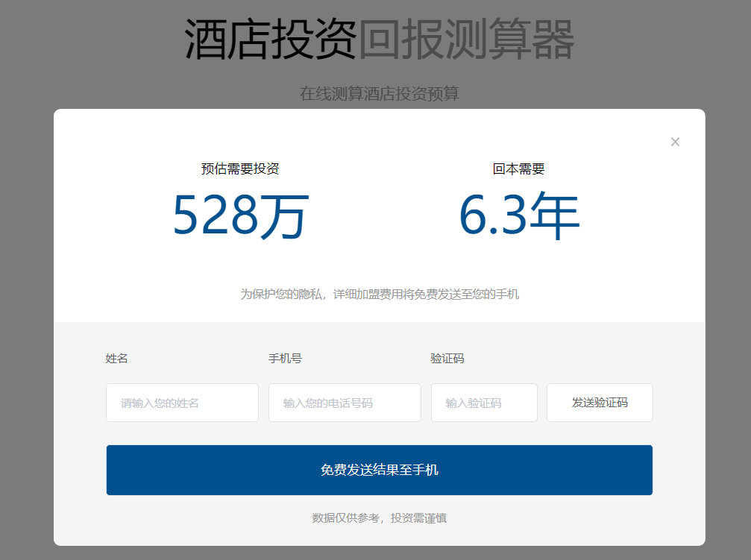Click the 数据仅供参考 disclaimer text
Screen dimensions: 751x560
pos(378,517)
